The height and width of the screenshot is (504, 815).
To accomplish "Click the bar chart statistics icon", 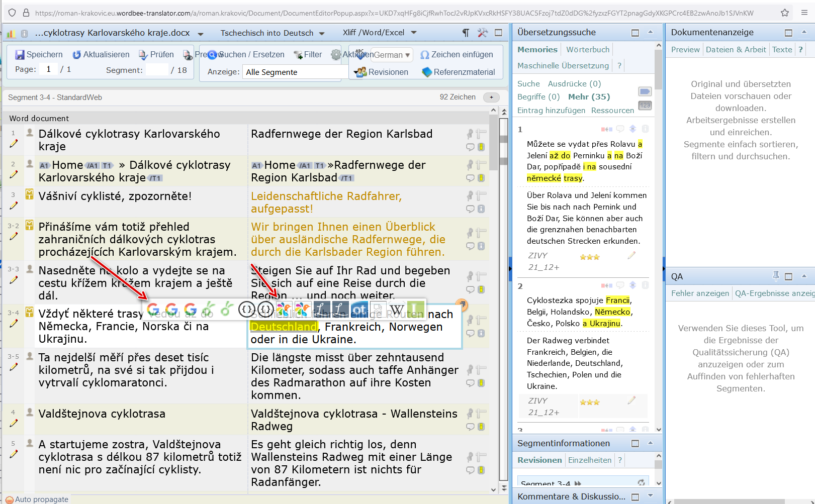I will coord(11,34).
